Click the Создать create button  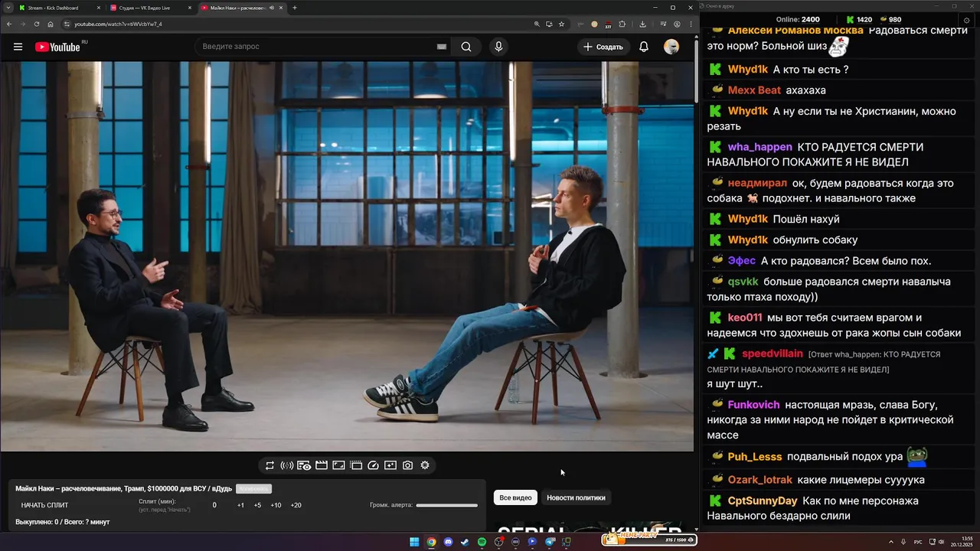pyautogui.click(x=603, y=47)
